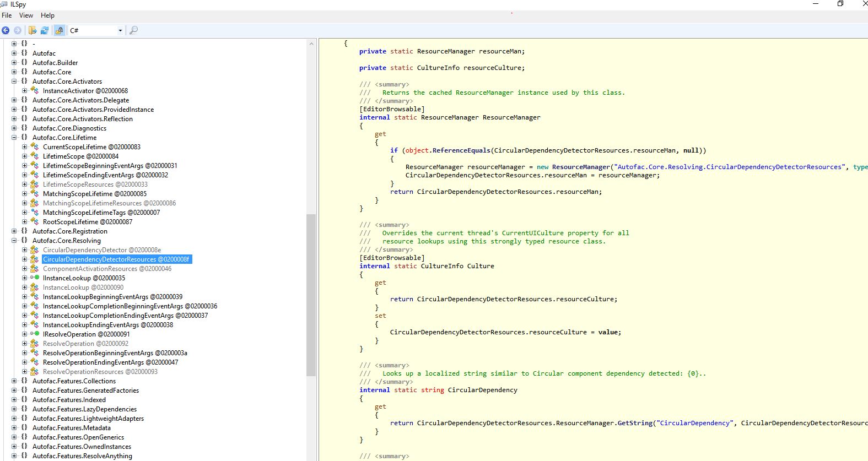Image resolution: width=868 pixels, height=461 pixels.
Task: Expand the InstanceActivator class node
Action: tap(25, 91)
